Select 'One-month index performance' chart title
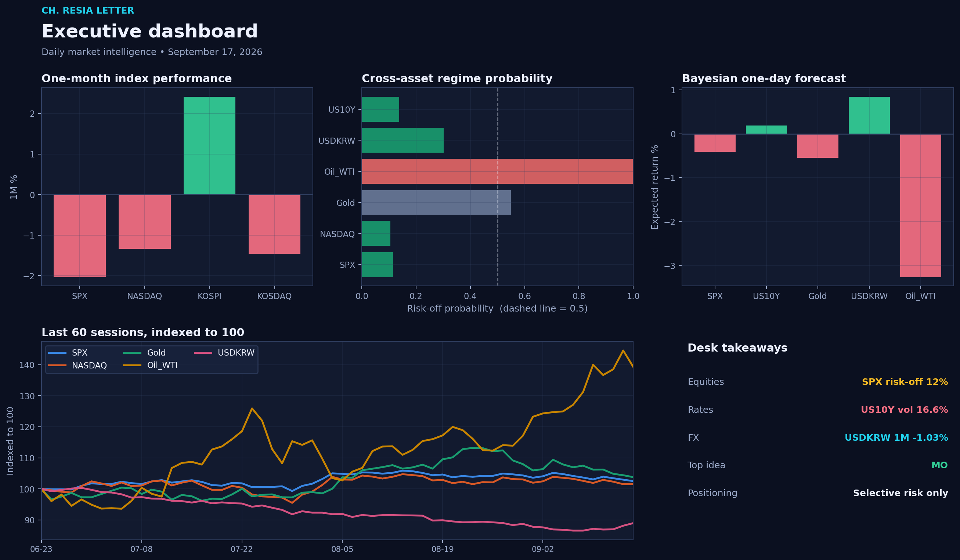Screen dimensions: 960x560 136,79
